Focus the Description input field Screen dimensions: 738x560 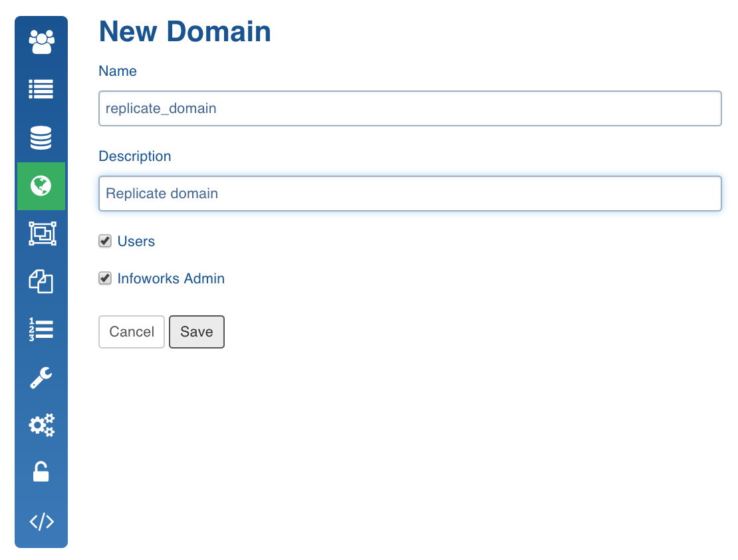click(x=410, y=194)
